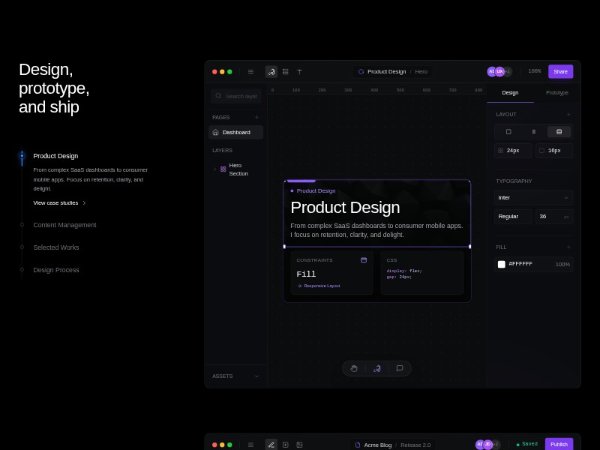Image resolution: width=600 pixels, height=450 pixels.
Task: Toggle the highlighted third layout button
Action: pos(559,131)
